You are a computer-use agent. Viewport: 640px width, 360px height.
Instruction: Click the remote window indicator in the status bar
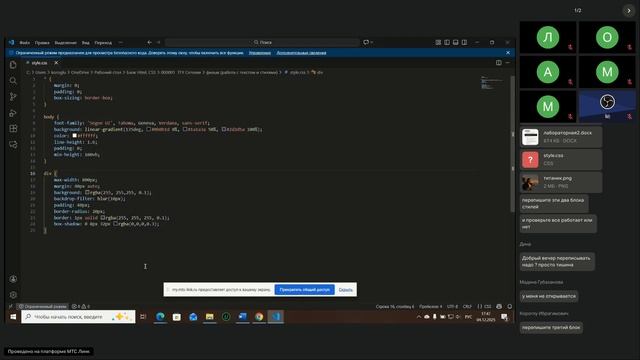11,306
